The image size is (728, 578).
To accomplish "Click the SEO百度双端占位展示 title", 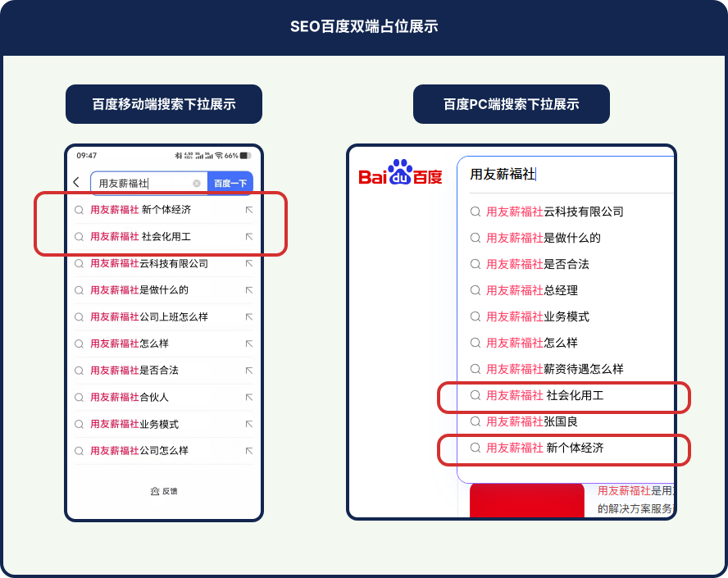I will click(364, 26).
